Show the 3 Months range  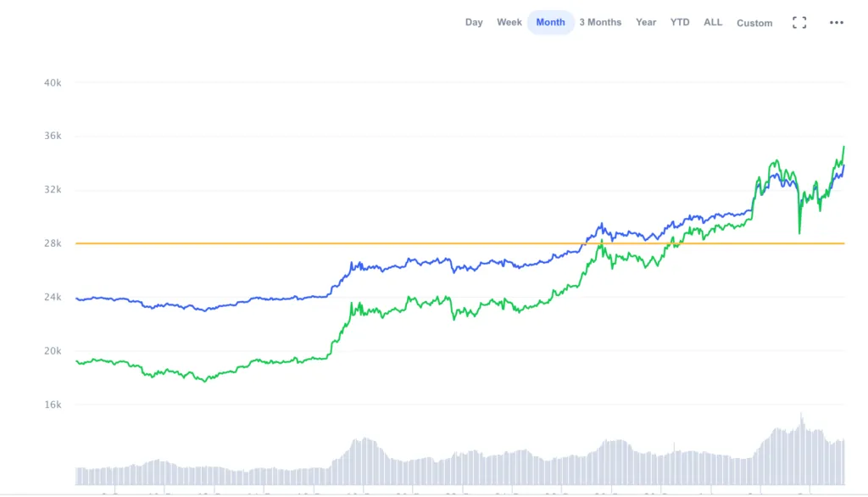point(600,22)
